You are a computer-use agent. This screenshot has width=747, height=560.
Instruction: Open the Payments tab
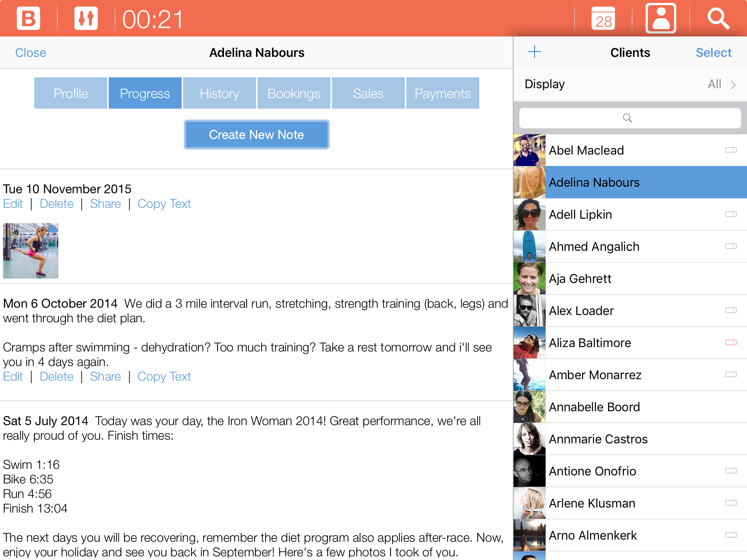[442, 93]
